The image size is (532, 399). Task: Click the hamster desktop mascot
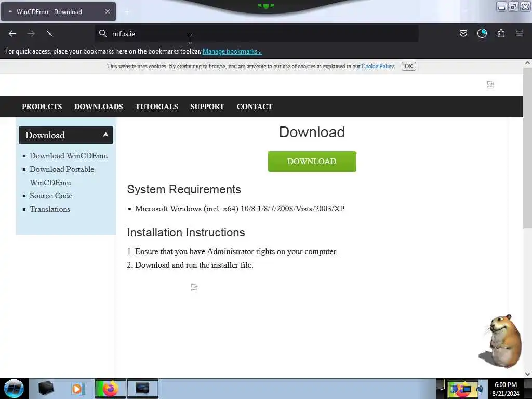[x=501, y=341]
